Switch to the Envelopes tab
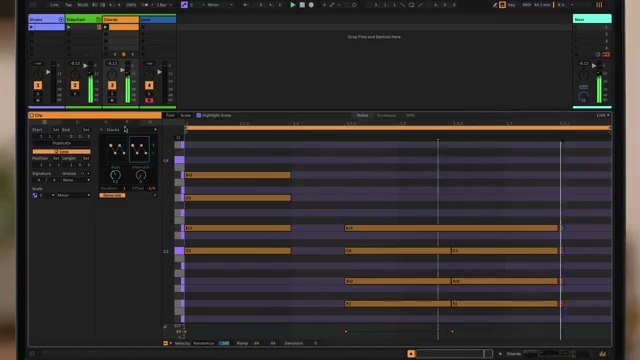The width and height of the screenshot is (640, 360). pos(386,115)
